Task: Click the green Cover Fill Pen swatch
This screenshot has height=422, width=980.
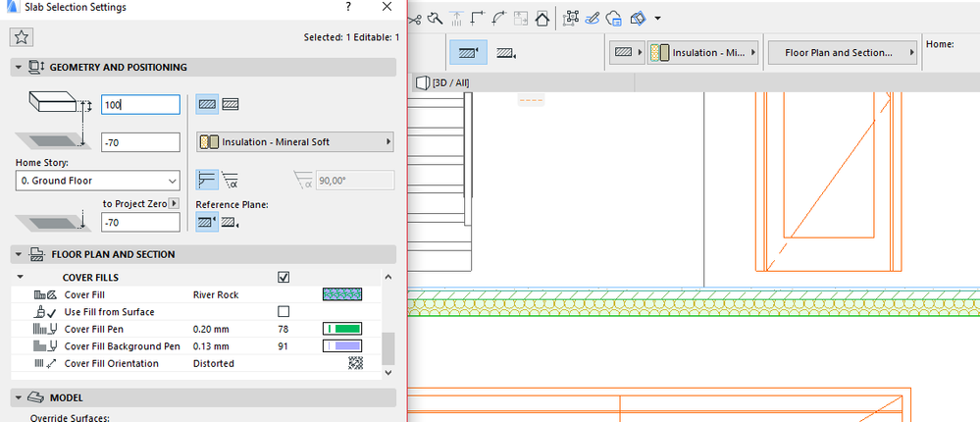Action: 342,329
